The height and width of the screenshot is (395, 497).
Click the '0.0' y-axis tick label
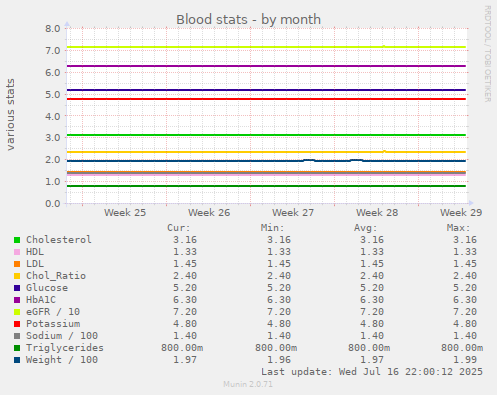(x=53, y=203)
